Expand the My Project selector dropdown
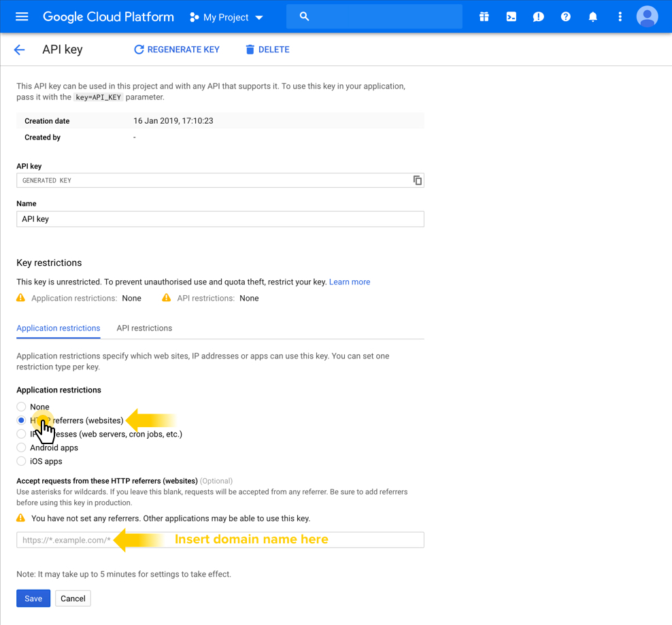The image size is (672, 625). click(x=226, y=17)
